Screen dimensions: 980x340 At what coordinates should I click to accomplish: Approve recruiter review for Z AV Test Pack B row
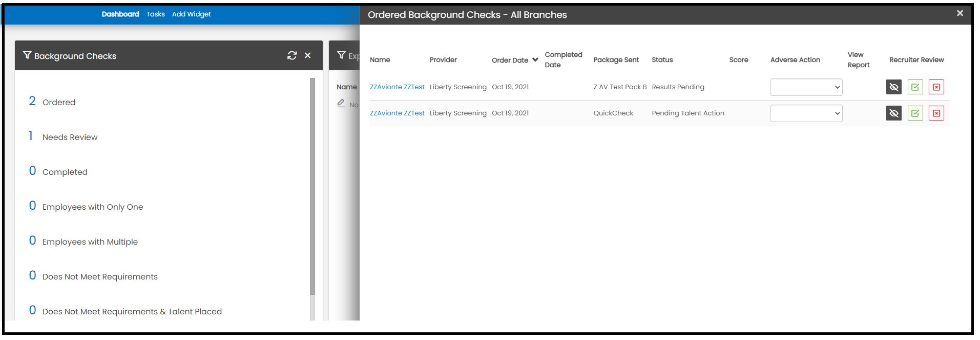915,87
